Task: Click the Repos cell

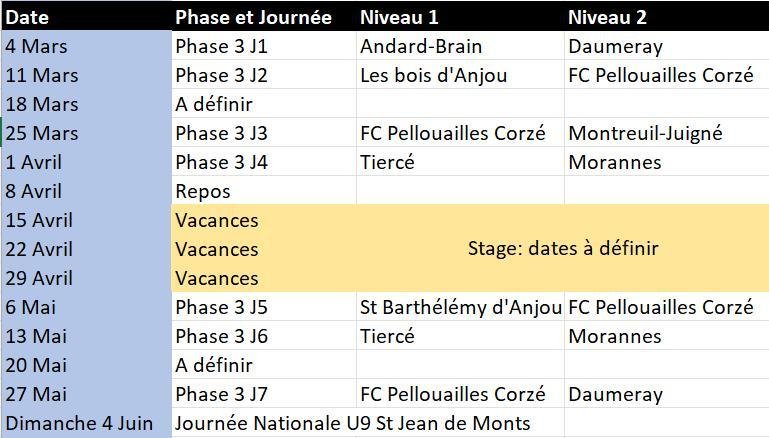Action: coord(203,191)
